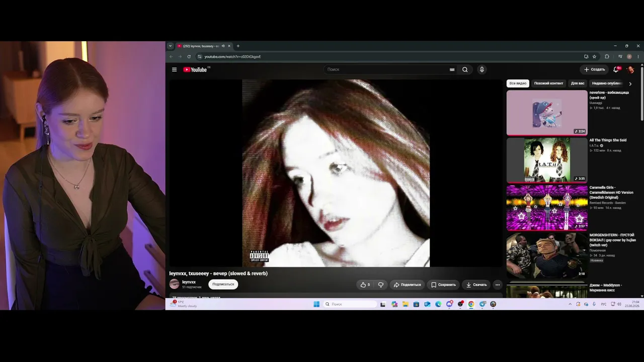The width and height of the screenshot is (644, 362).
Task: Dislike the video with thumbs down
Action: point(380,285)
